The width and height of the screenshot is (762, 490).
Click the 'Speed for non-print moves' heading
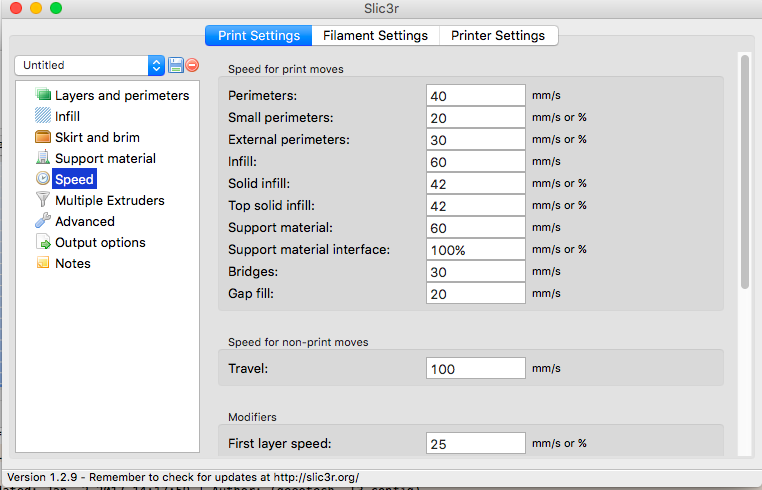pyautogui.click(x=298, y=342)
